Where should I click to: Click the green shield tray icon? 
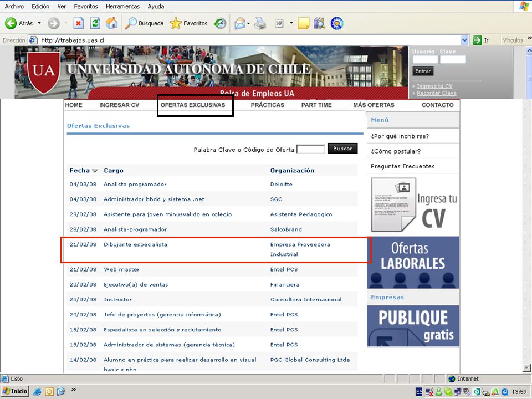pos(448,392)
